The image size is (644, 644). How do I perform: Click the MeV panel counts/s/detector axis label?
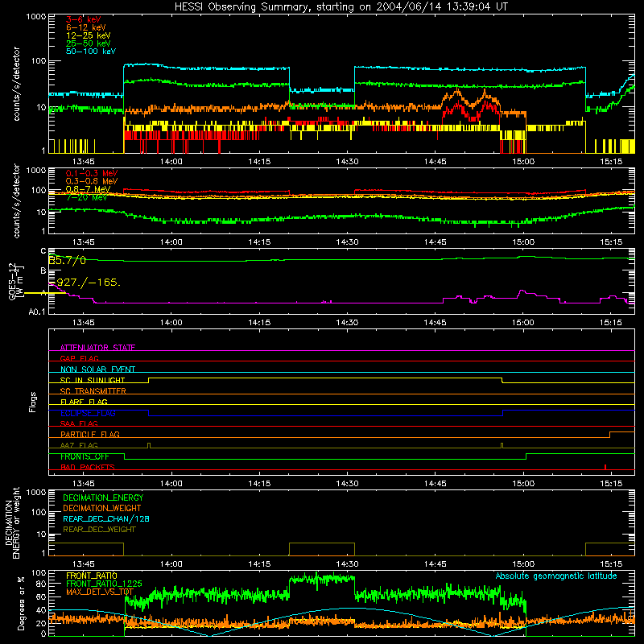pyautogui.click(x=16, y=200)
